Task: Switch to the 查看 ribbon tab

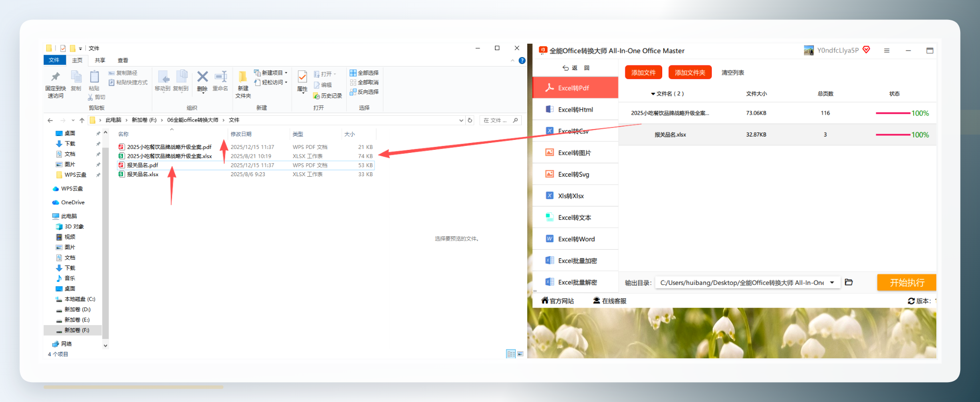Action: pos(123,60)
